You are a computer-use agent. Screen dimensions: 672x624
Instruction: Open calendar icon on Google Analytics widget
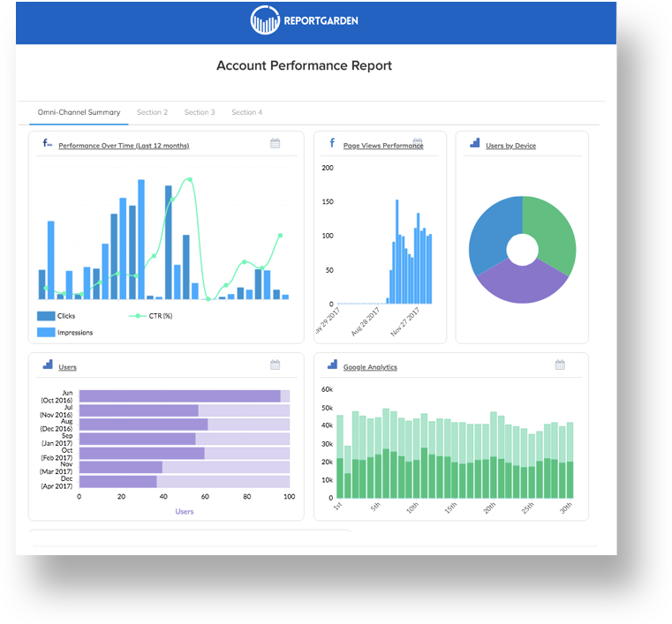coord(560,365)
